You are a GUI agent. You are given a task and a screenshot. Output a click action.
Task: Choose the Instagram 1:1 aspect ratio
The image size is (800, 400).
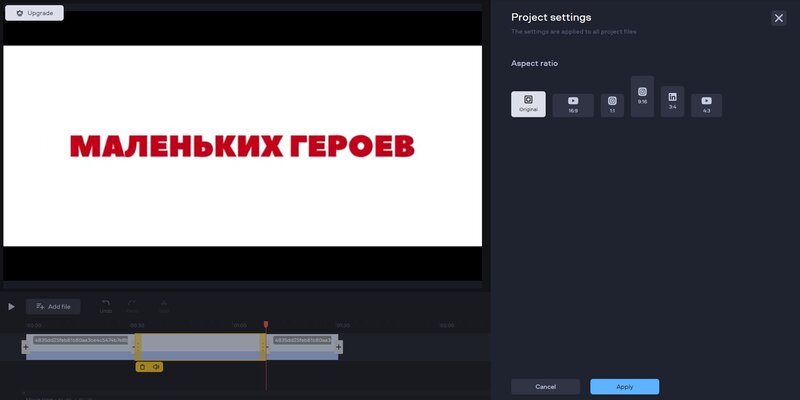point(612,105)
